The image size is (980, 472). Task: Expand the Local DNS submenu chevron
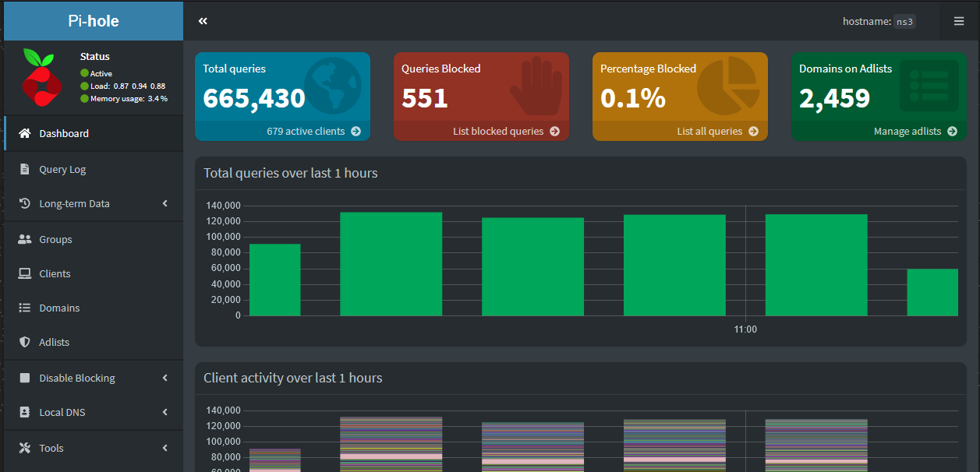pyautogui.click(x=165, y=412)
